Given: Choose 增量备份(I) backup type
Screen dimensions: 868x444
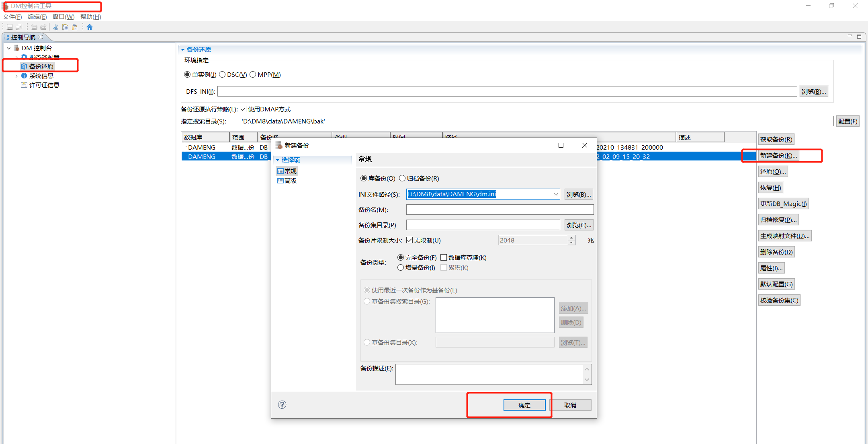Looking at the screenshot, I should [401, 267].
